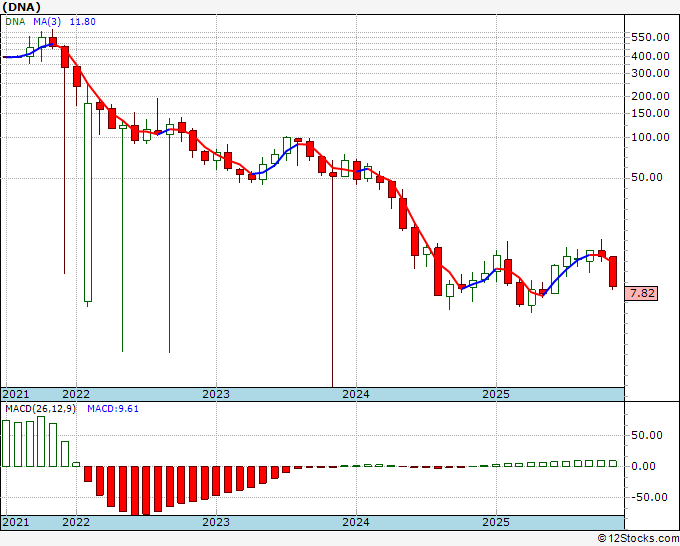Viewport: 680px width, 546px height.
Task: Click the 2022 label on MACD timeline
Action: (76, 522)
